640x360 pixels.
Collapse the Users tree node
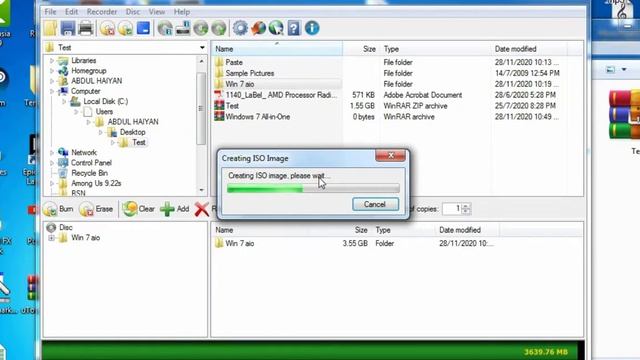[x=76, y=111]
